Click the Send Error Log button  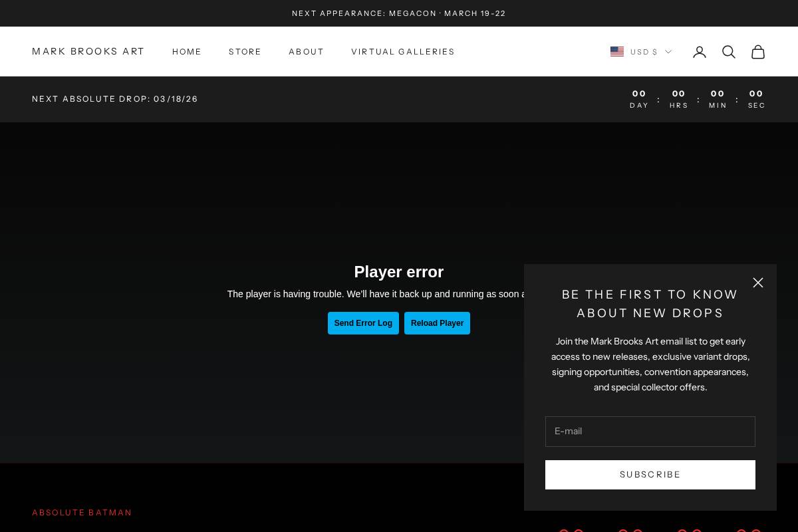363,323
